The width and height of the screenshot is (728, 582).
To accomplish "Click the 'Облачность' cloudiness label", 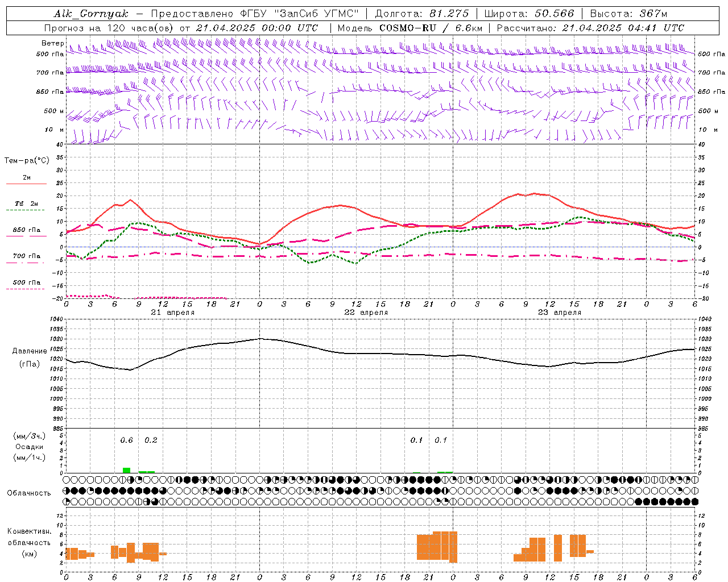I will [29, 493].
